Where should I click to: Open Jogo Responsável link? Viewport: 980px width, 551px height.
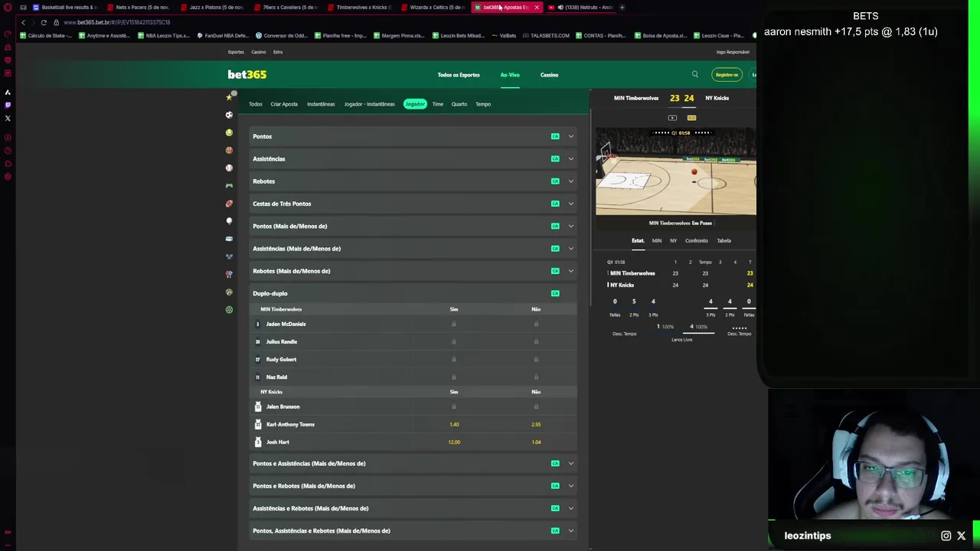[x=733, y=52]
